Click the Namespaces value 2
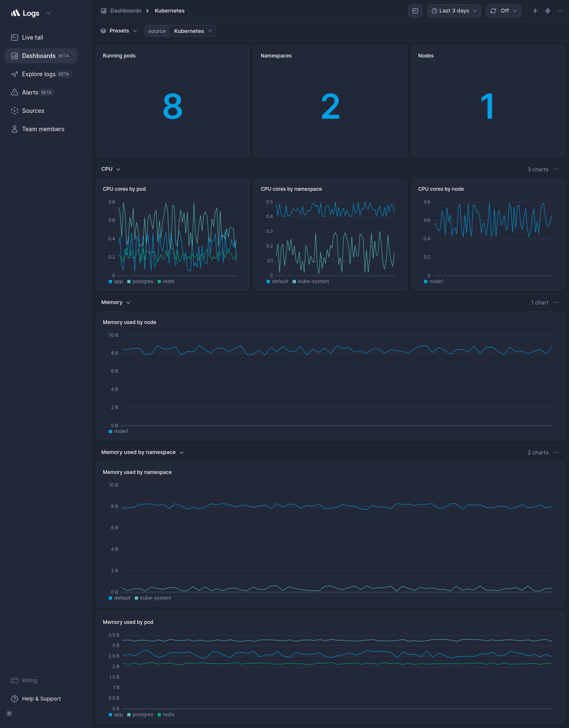Screen dimensions: 569x728 pyautogui.click(x=330, y=107)
